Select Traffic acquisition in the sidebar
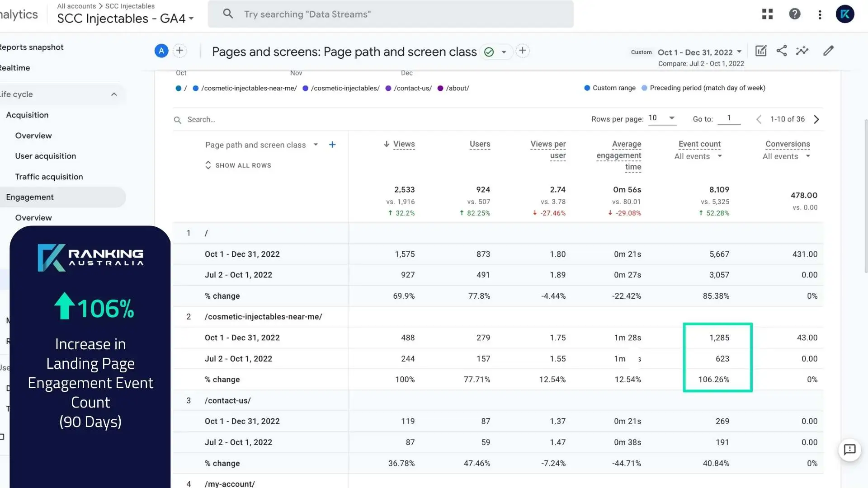 [x=49, y=177]
